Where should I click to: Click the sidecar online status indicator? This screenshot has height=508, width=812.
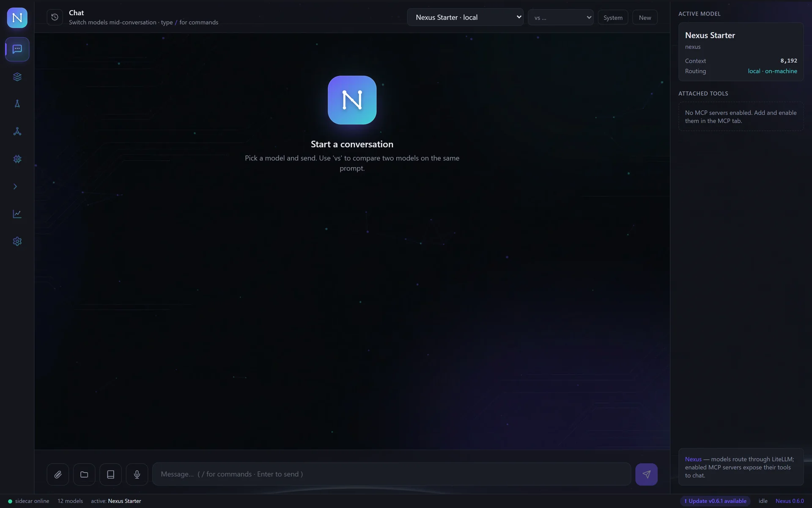tap(29, 501)
